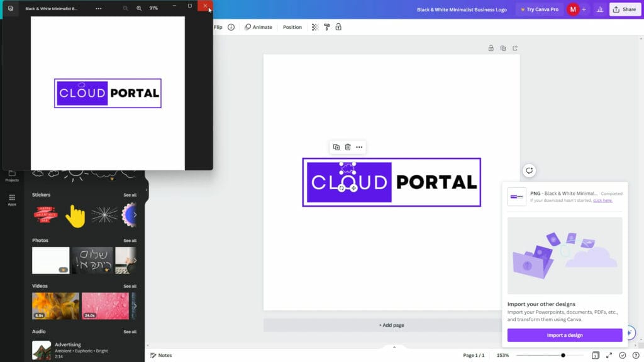Expand the Stickers section with See all
This screenshot has width=644, height=362.
pos(130,195)
